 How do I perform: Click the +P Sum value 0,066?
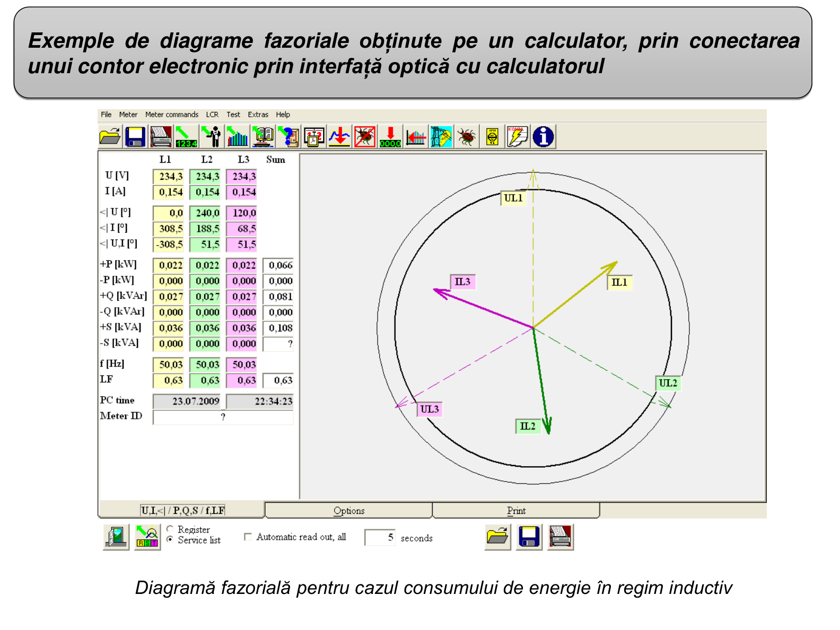click(278, 265)
